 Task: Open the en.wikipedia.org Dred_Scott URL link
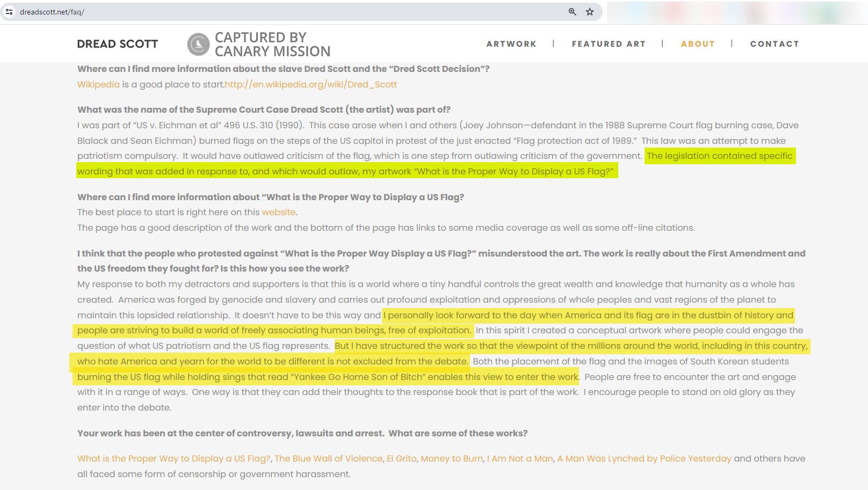311,84
